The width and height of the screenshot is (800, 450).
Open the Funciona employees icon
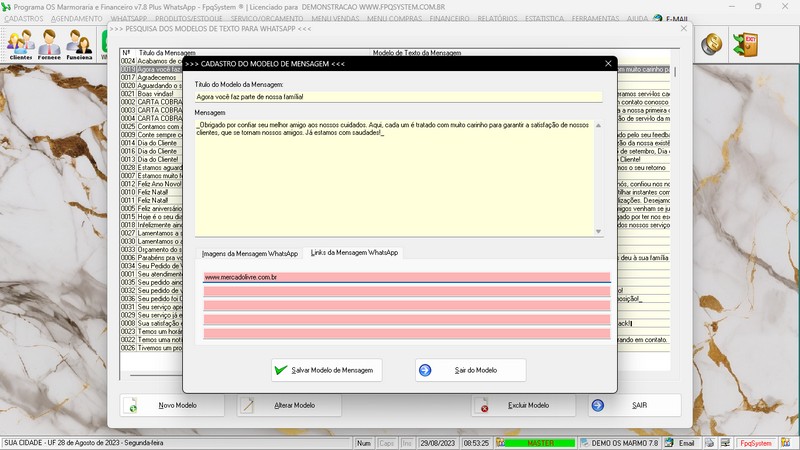pos(79,44)
